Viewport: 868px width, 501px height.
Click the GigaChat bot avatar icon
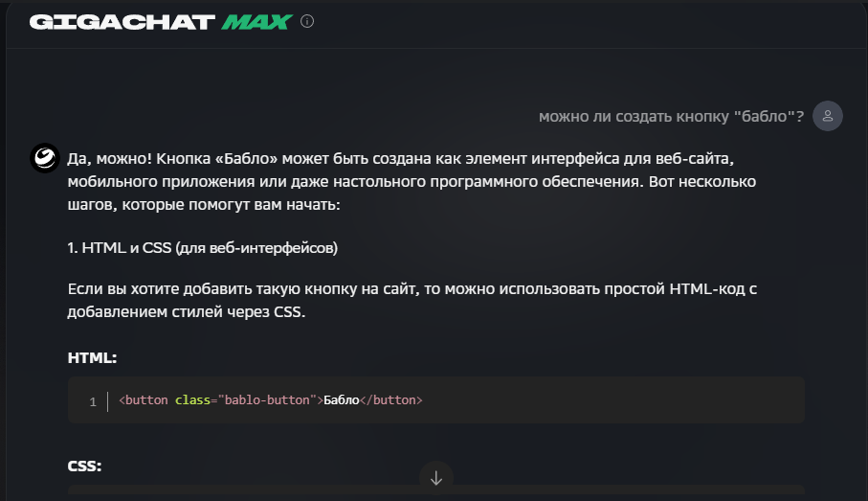tap(45, 158)
